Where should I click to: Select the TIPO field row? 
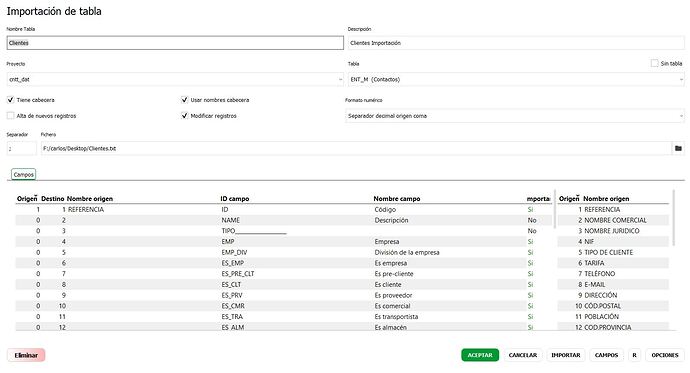click(x=284, y=231)
